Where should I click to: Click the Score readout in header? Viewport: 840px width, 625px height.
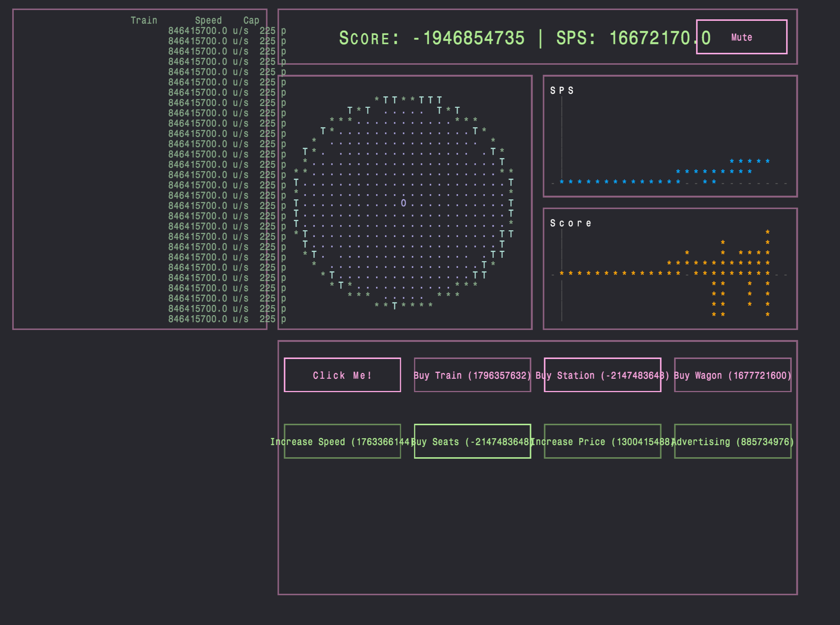pyautogui.click(x=431, y=38)
